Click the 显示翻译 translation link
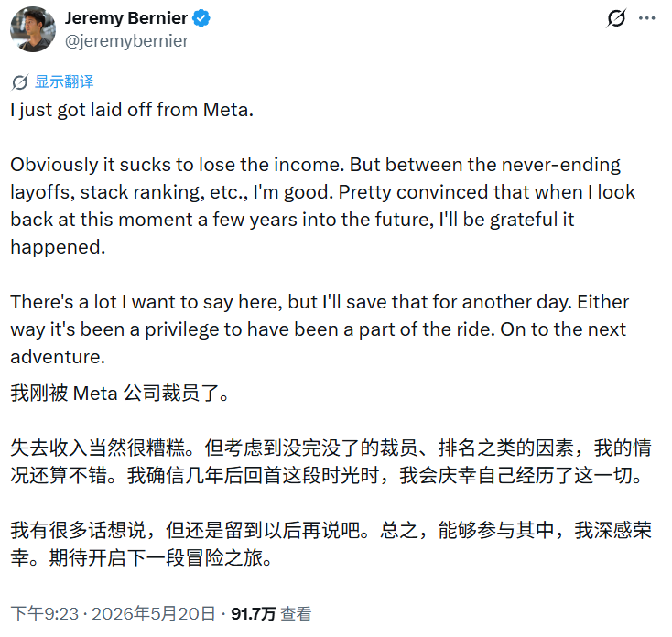Viewport: 672px width, 637px height. point(64,81)
